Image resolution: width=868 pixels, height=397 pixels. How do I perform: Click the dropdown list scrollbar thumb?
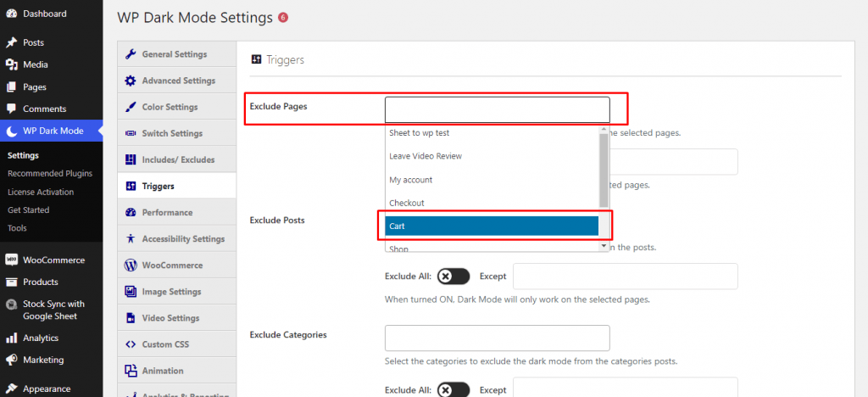click(x=604, y=170)
